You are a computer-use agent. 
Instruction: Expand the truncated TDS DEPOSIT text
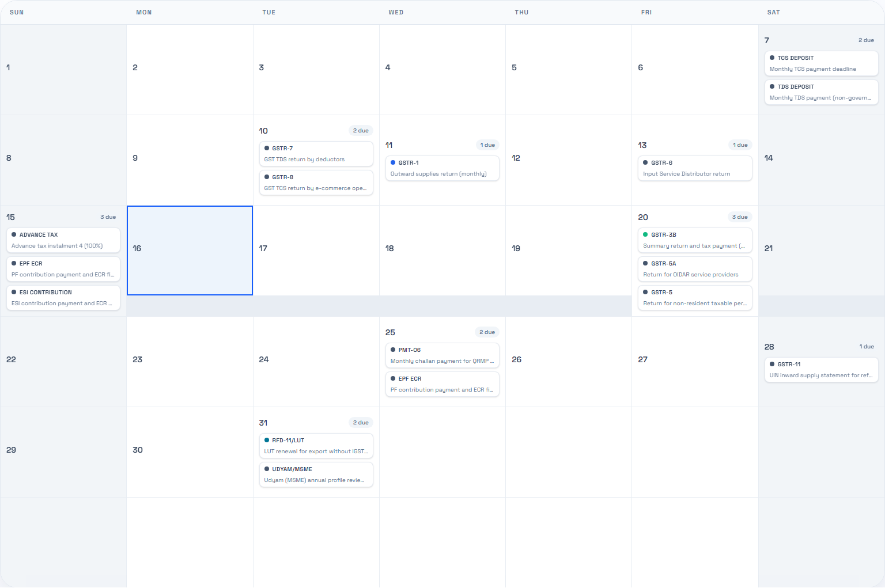[x=821, y=97]
